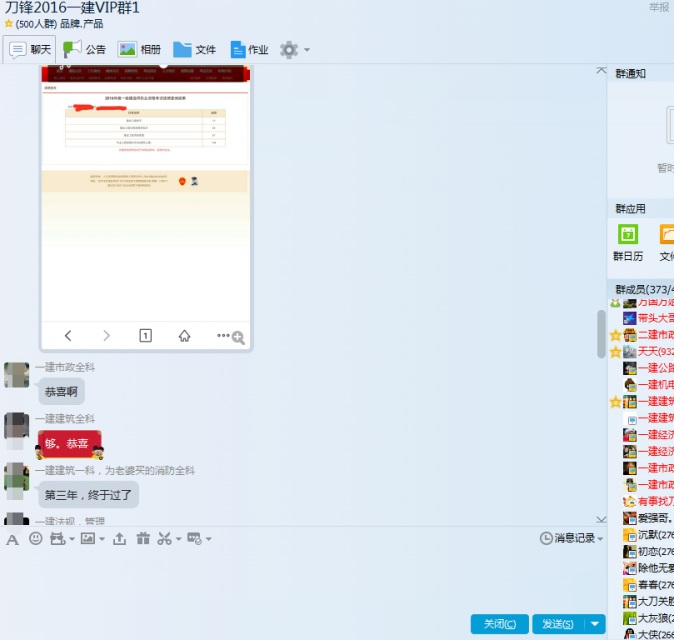Expand the message shield dropdown arrow
The height and width of the screenshot is (640, 674).
coord(208,539)
